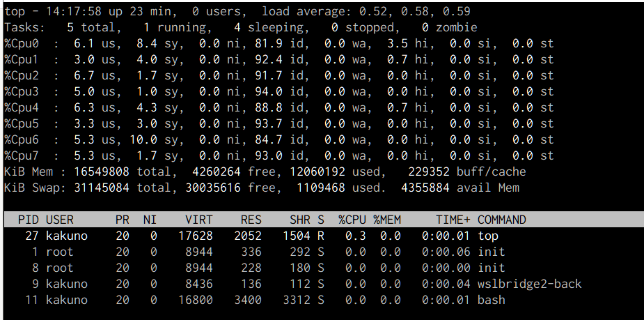Screen dimensions: 644x320
Task: Click PID 8 in the process list
Action: 36,268
